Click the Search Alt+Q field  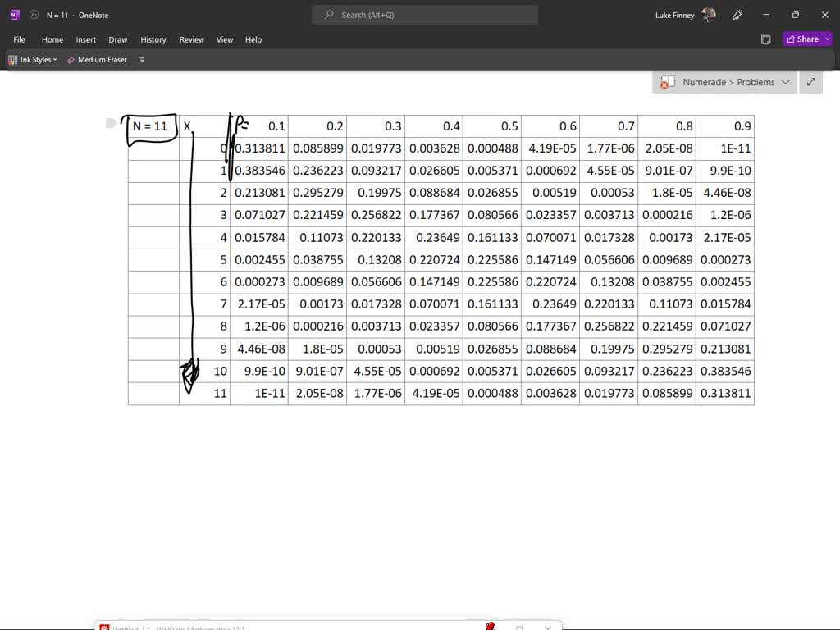[423, 15]
